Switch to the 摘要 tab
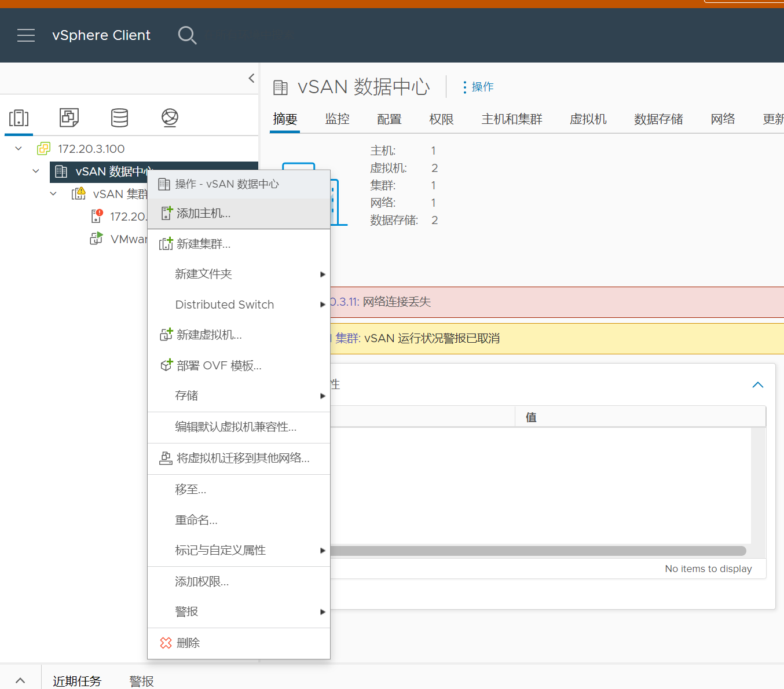Screen dimensions: 784x689 tap(285, 119)
